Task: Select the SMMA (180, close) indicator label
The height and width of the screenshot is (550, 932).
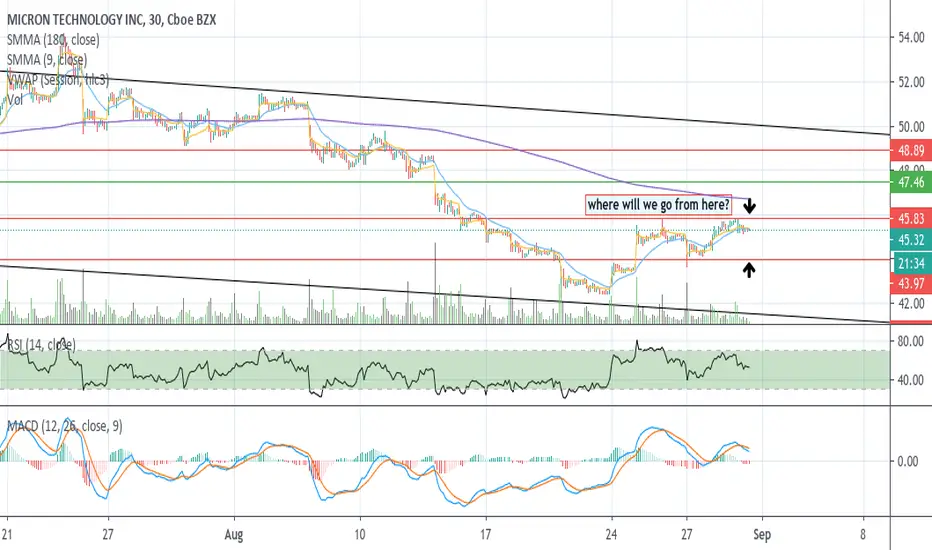Action: point(53,40)
